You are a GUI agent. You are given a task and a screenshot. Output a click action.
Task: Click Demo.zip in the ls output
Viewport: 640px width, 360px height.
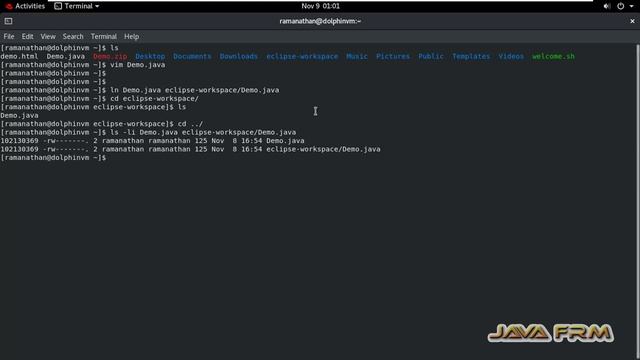tap(110, 56)
